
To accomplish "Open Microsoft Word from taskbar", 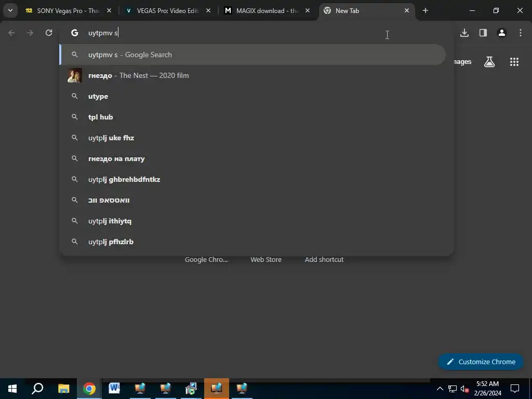I will coord(114,389).
